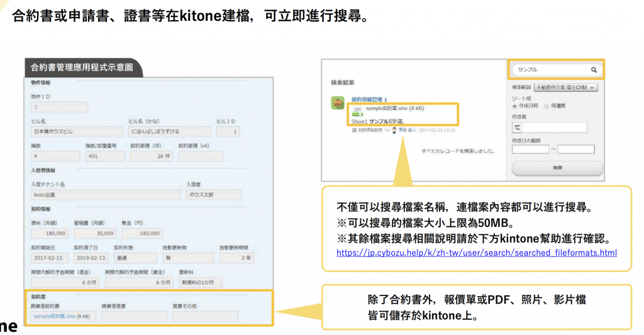Click the 物件ID field showing 2
The image size is (644, 335).
coord(60,107)
